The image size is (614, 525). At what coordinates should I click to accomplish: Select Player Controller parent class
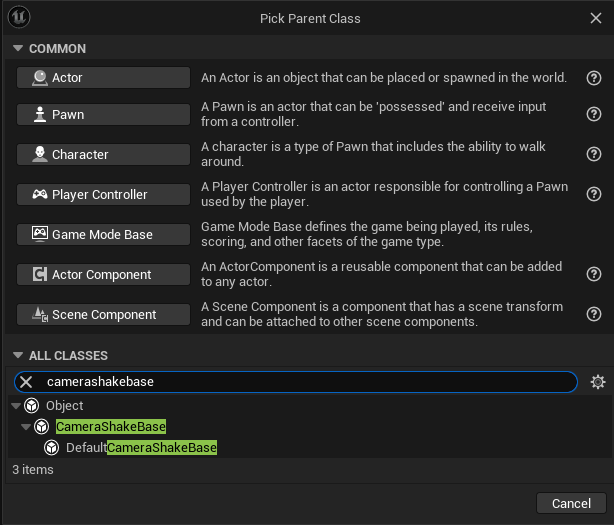click(103, 195)
